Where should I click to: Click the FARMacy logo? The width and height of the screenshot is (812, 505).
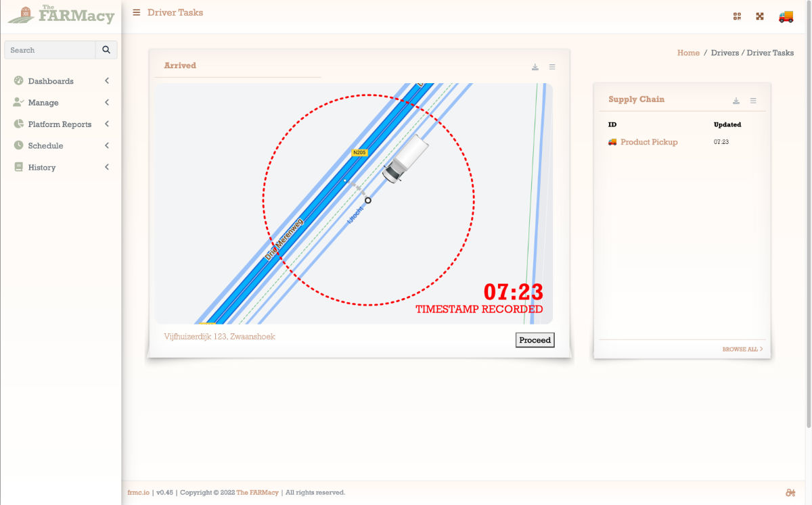tap(62, 14)
